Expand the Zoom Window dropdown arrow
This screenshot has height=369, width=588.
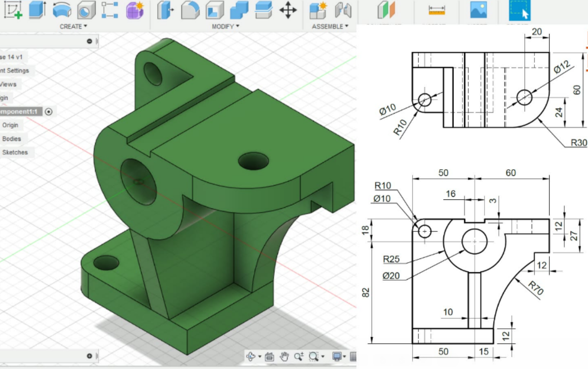click(x=323, y=357)
